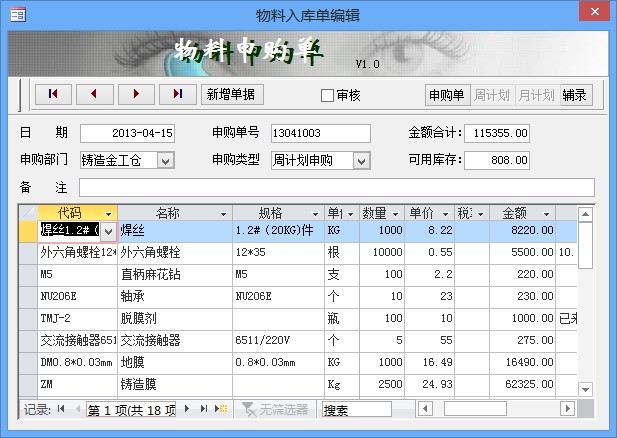Switch to the 周计划 tab
The height and width of the screenshot is (438, 617).
(492, 95)
